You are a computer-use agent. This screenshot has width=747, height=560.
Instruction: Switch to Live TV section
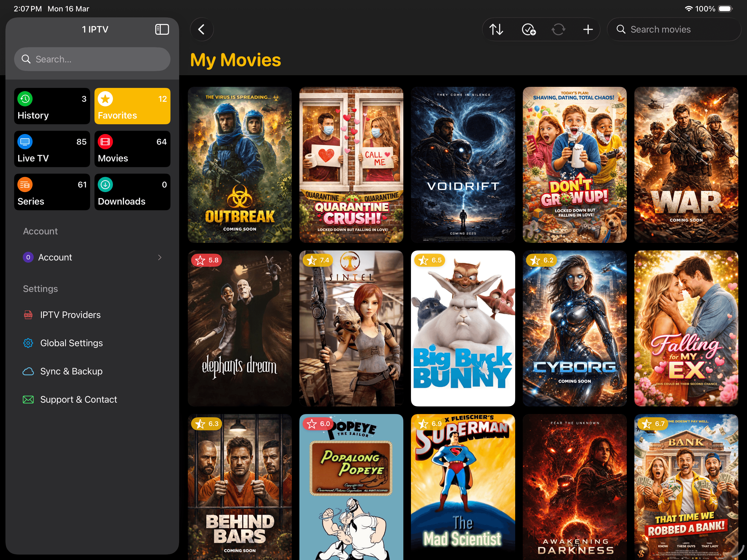(x=52, y=149)
